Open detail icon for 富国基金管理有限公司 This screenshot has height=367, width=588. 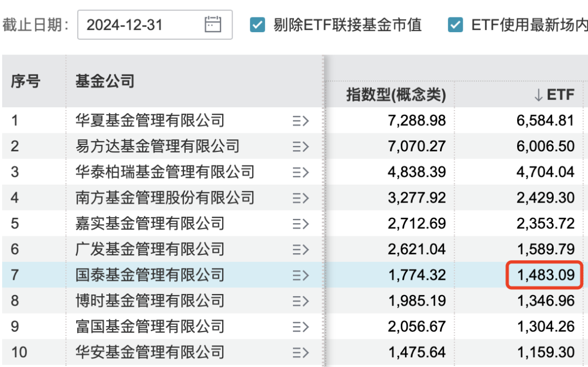click(301, 327)
